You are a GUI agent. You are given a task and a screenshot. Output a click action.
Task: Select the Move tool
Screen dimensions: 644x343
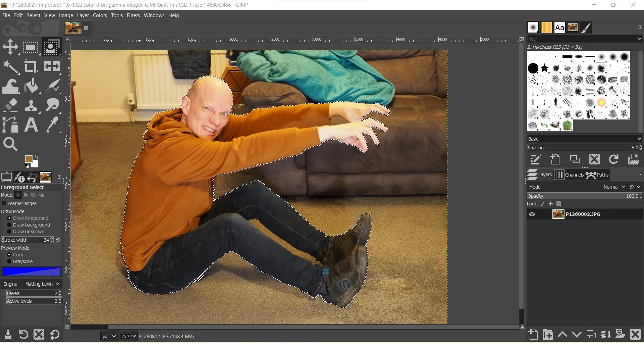(10, 47)
